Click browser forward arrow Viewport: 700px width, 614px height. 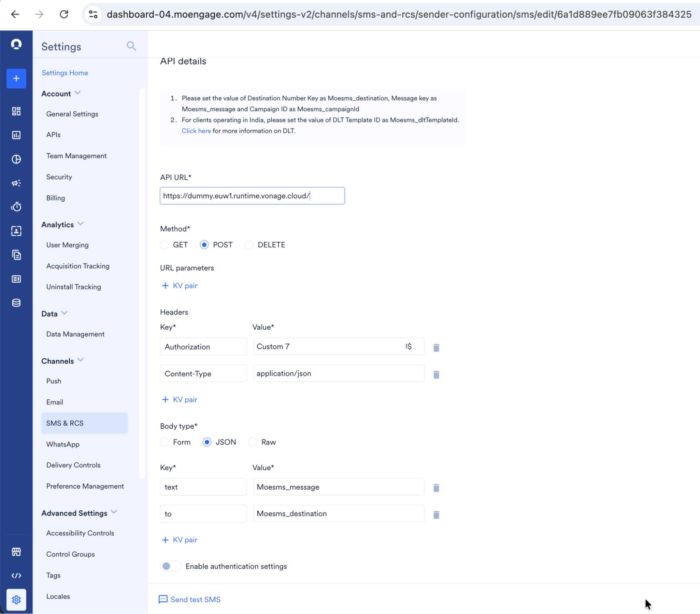tap(39, 14)
